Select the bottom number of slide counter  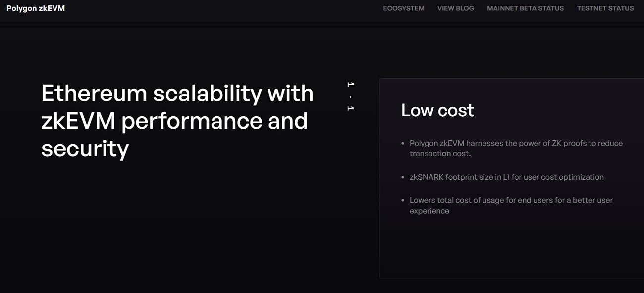pos(350,108)
